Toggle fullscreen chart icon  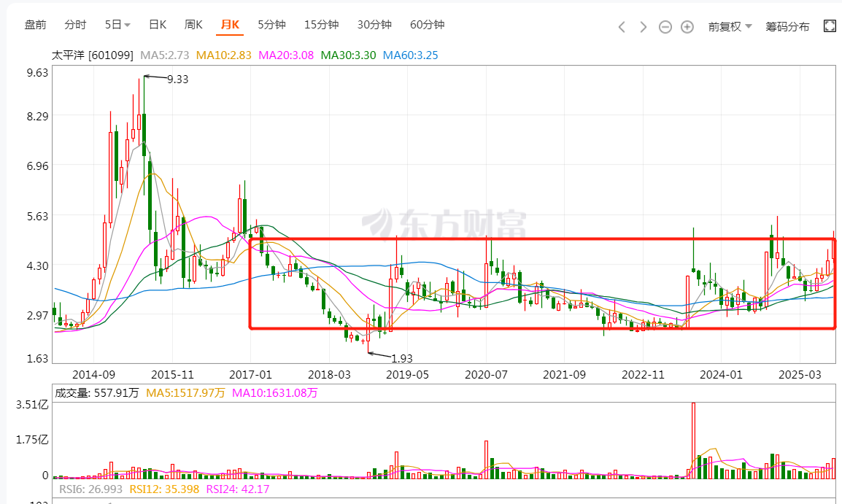[x=830, y=26]
